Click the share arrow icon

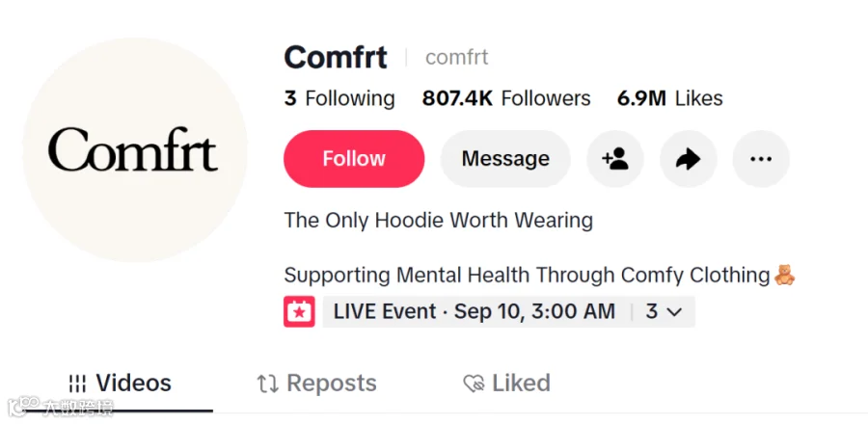click(x=688, y=159)
